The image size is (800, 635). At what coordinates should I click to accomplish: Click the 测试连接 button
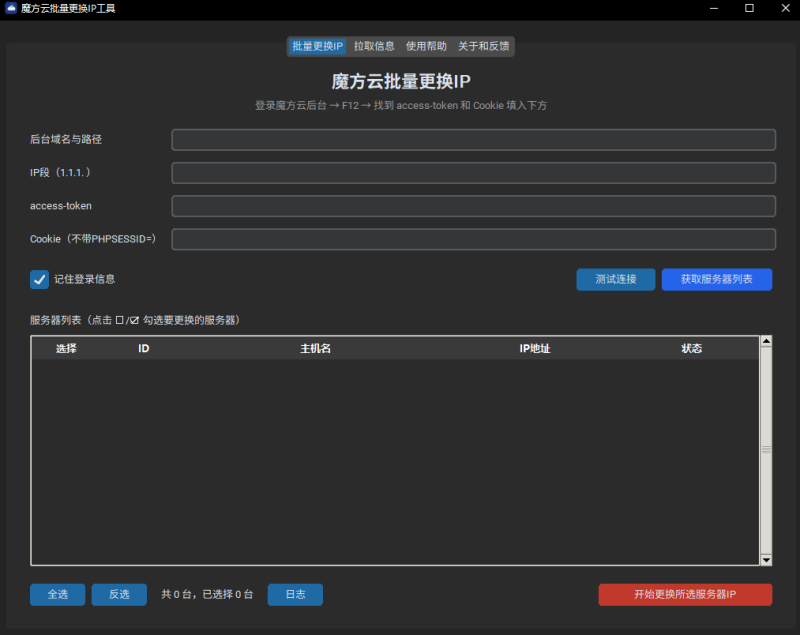pyautogui.click(x=616, y=280)
